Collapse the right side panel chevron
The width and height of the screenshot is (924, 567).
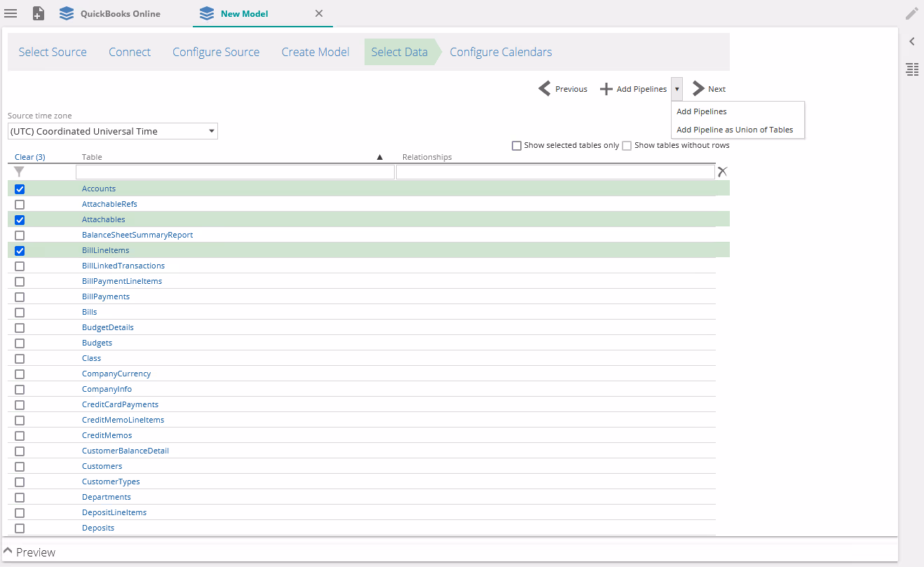coord(911,41)
